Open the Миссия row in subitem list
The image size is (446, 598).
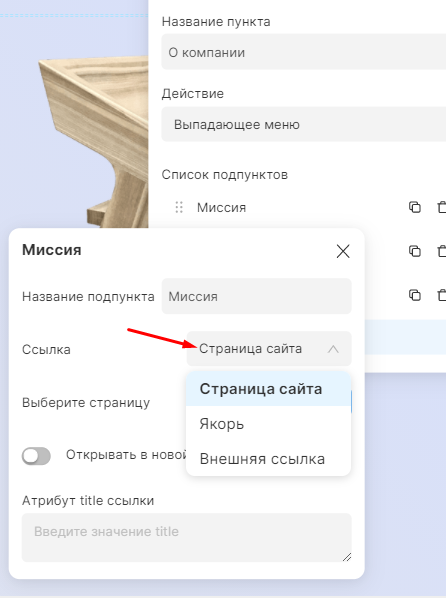click(222, 207)
